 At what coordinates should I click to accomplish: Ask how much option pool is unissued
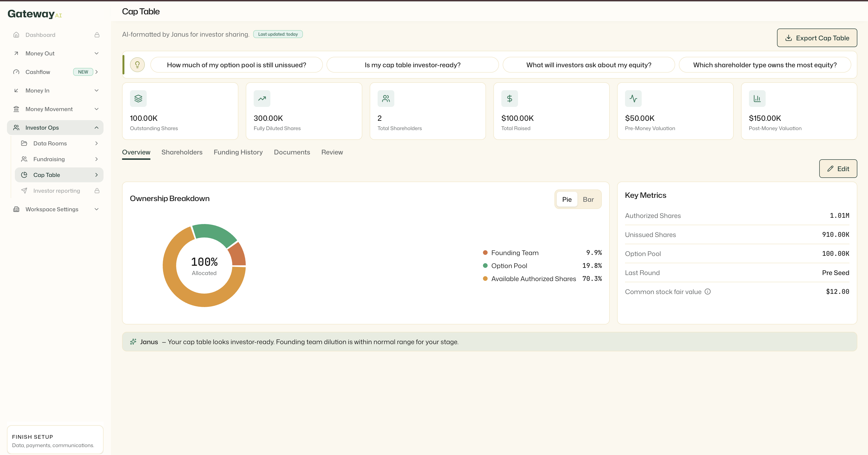click(x=236, y=65)
